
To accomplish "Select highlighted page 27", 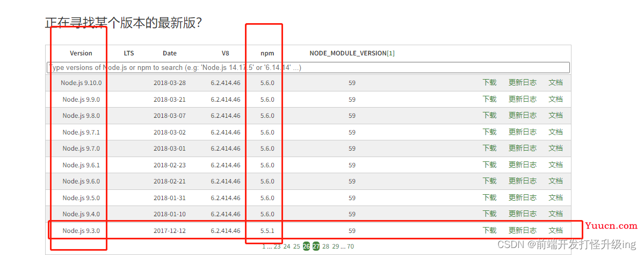I will (316, 246).
